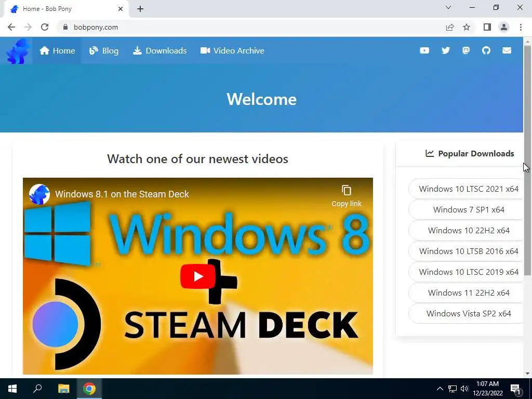Open the YouTube social icon in header
This screenshot has width=532, height=399.
tap(424, 50)
